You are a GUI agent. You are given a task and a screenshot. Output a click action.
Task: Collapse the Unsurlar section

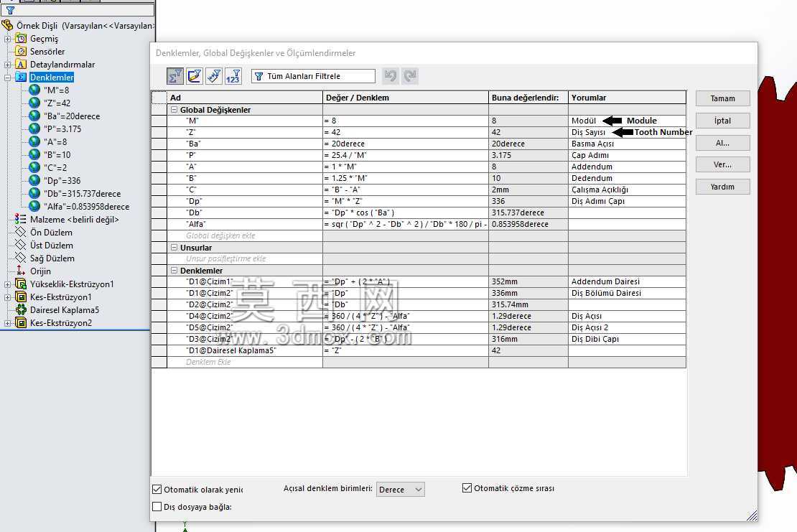pos(174,248)
